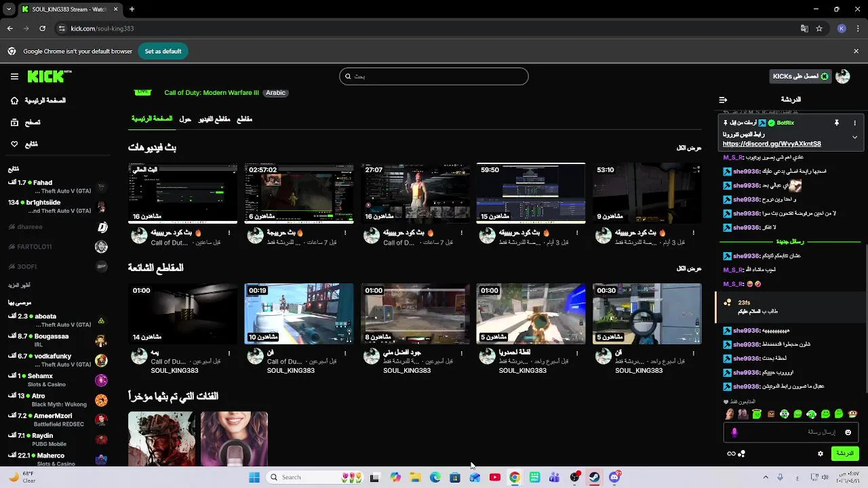Open AmeerMzori channel in sidebar
The width and height of the screenshot is (868, 488).
pyautogui.click(x=58, y=420)
